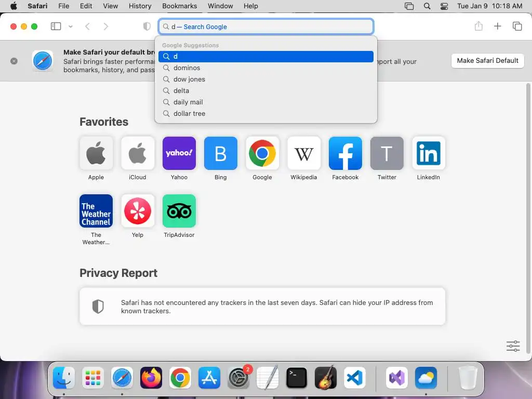Choose the 'dollar tree' suggestion
Image resolution: width=532 pixels, height=399 pixels.
click(266, 114)
